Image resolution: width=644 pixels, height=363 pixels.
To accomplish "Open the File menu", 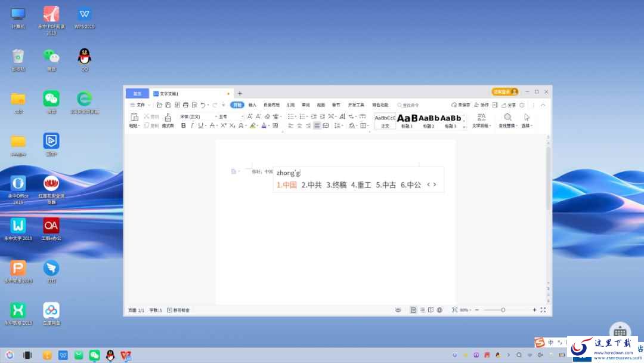I will pos(140,105).
